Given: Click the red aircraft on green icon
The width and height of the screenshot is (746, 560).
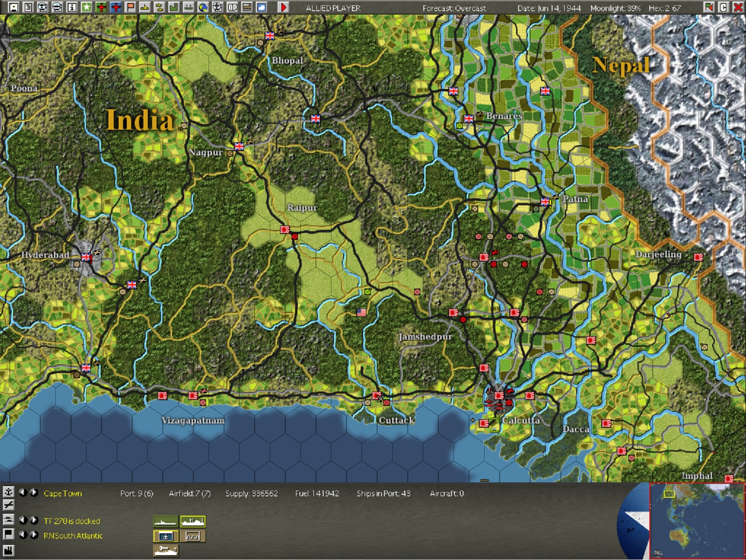Looking at the screenshot, I should pos(101,7).
